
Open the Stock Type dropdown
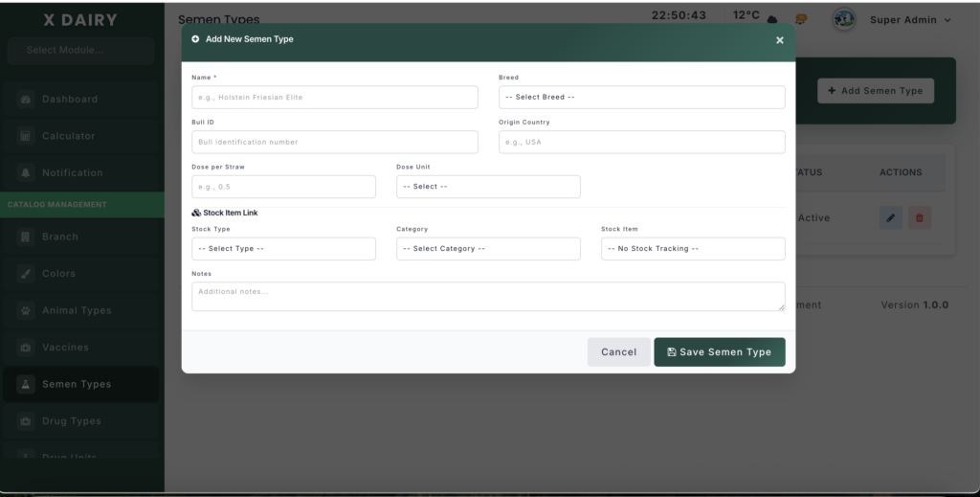point(283,249)
